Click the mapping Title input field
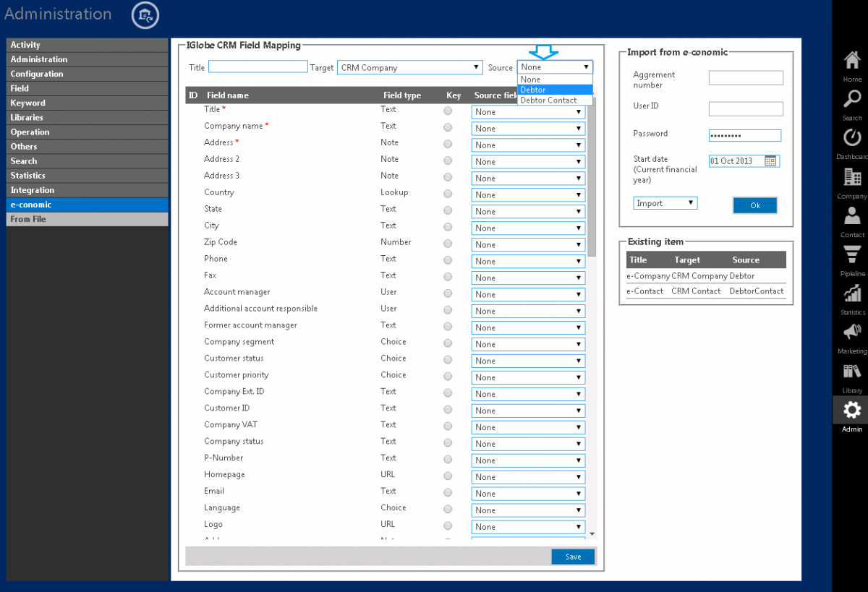Viewport: 868px width, 592px height. (x=258, y=67)
